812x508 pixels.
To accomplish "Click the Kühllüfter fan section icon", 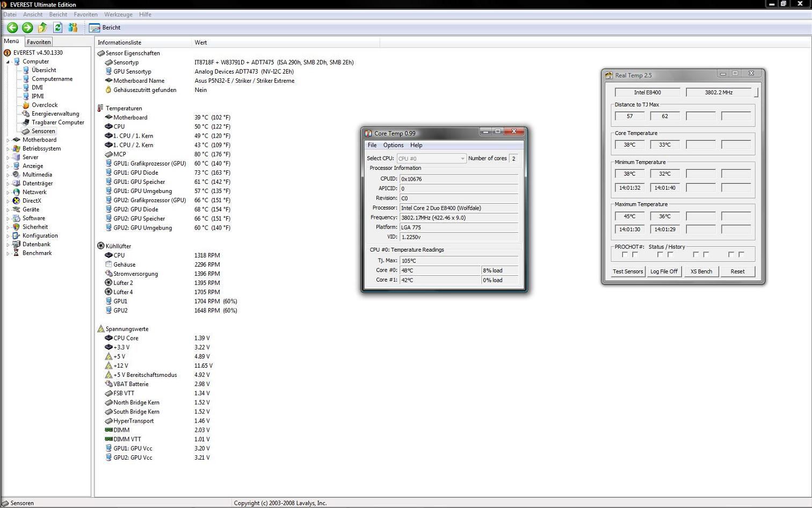I will [x=100, y=246].
